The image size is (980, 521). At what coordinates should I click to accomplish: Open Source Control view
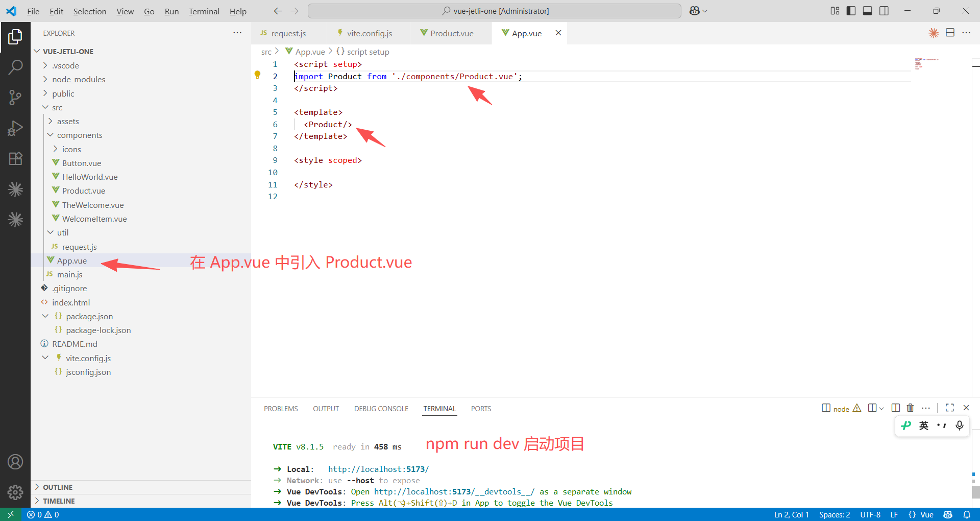pos(15,97)
